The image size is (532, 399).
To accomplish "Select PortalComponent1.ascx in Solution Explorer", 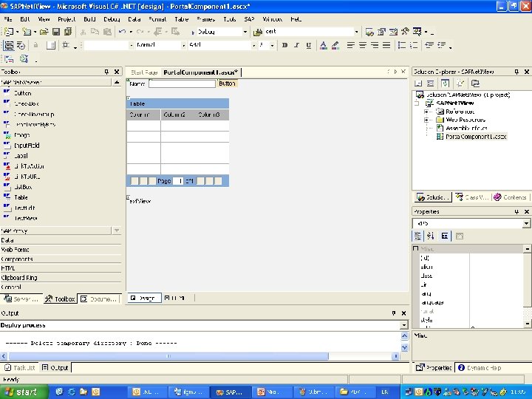I will 475,137.
